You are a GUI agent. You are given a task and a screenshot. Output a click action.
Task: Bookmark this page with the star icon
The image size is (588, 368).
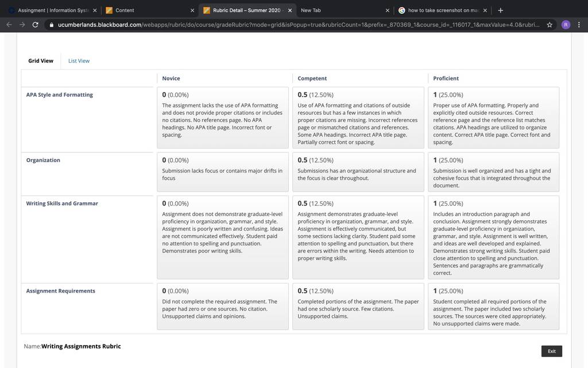point(550,25)
